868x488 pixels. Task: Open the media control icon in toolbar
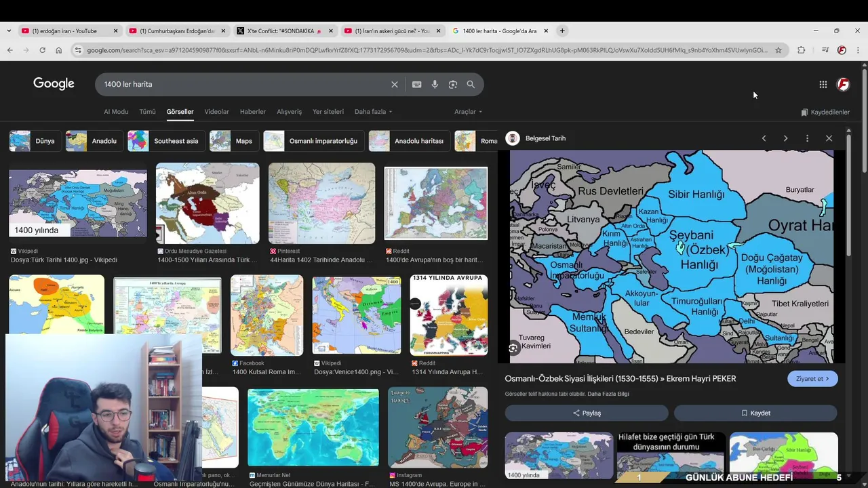(x=825, y=50)
